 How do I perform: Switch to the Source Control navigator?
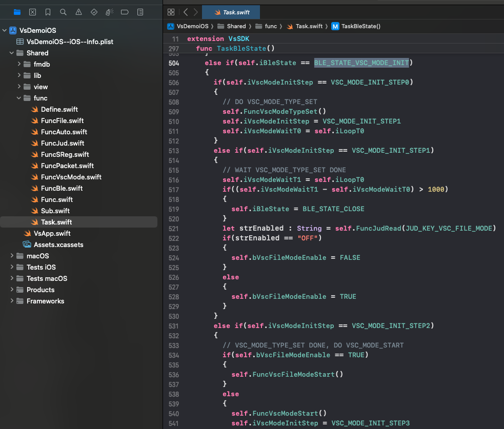point(32,12)
